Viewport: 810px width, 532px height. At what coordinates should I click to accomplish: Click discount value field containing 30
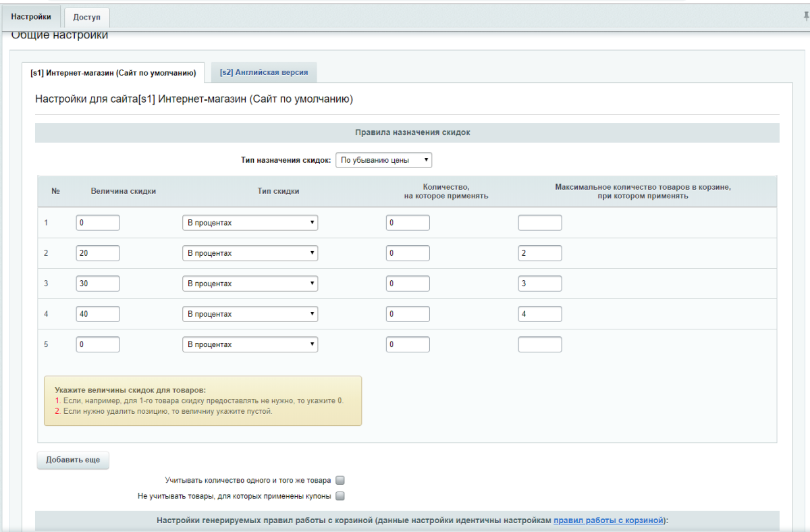pyautogui.click(x=98, y=284)
